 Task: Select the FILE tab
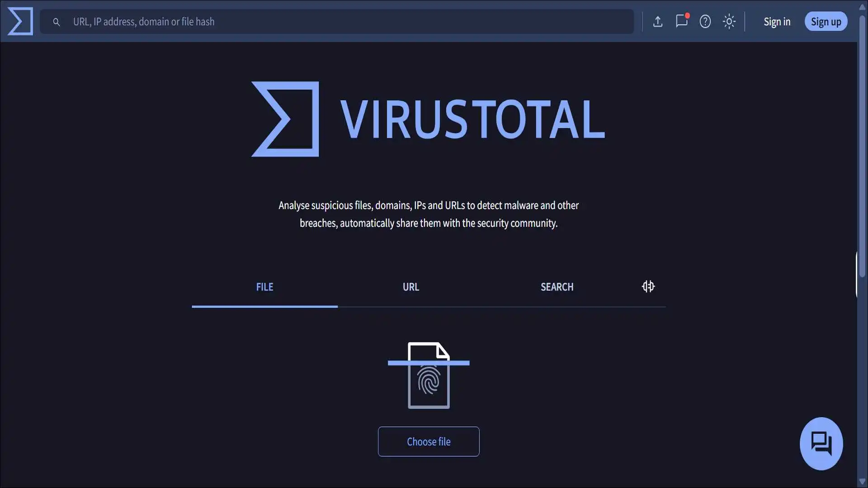(264, 287)
